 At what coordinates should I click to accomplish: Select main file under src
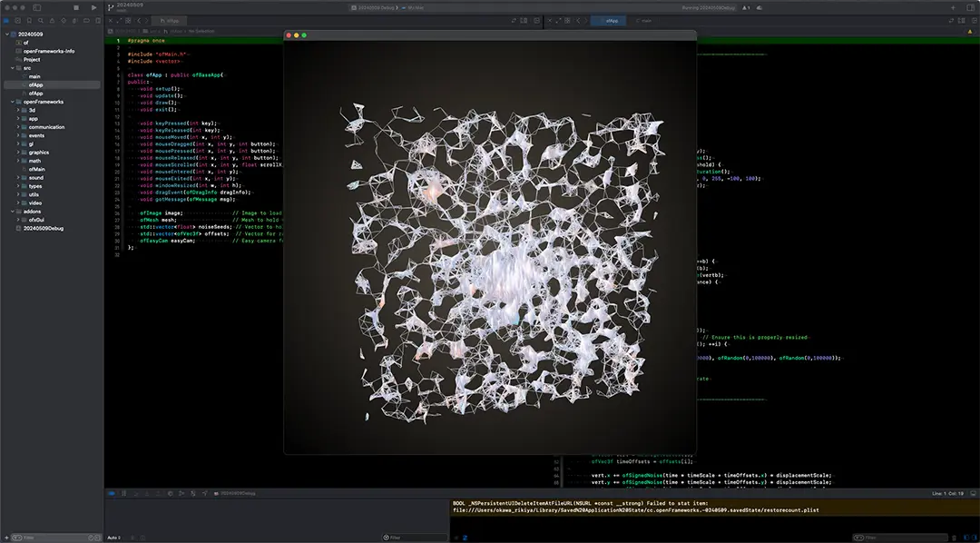(34, 76)
